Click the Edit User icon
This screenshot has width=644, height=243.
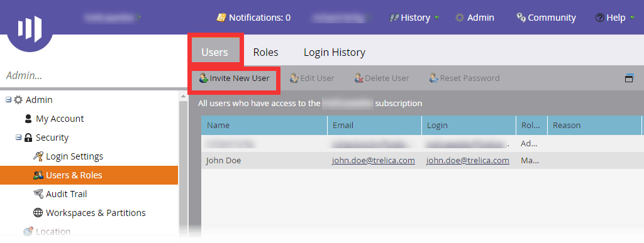pos(294,78)
